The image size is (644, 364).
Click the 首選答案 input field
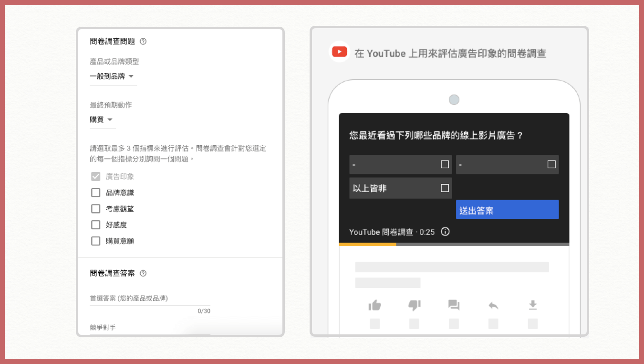(x=149, y=299)
